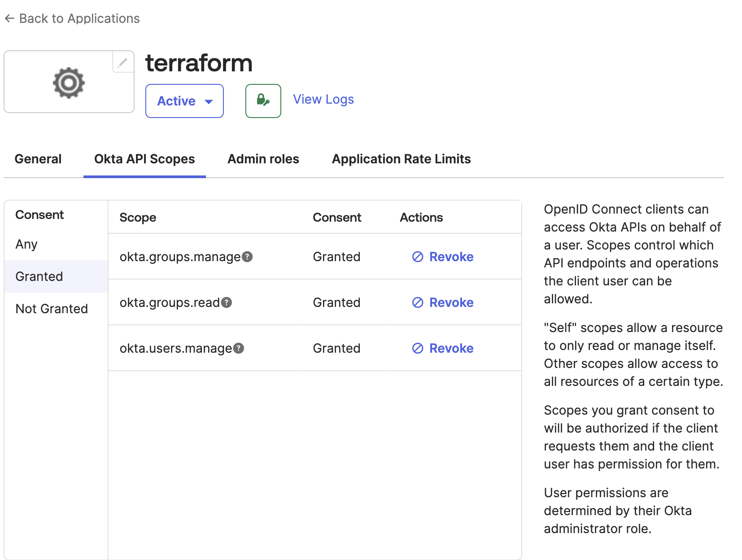Image resolution: width=742 pixels, height=560 pixels.
Task: Click the Consent column header in table
Action: point(337,218)
